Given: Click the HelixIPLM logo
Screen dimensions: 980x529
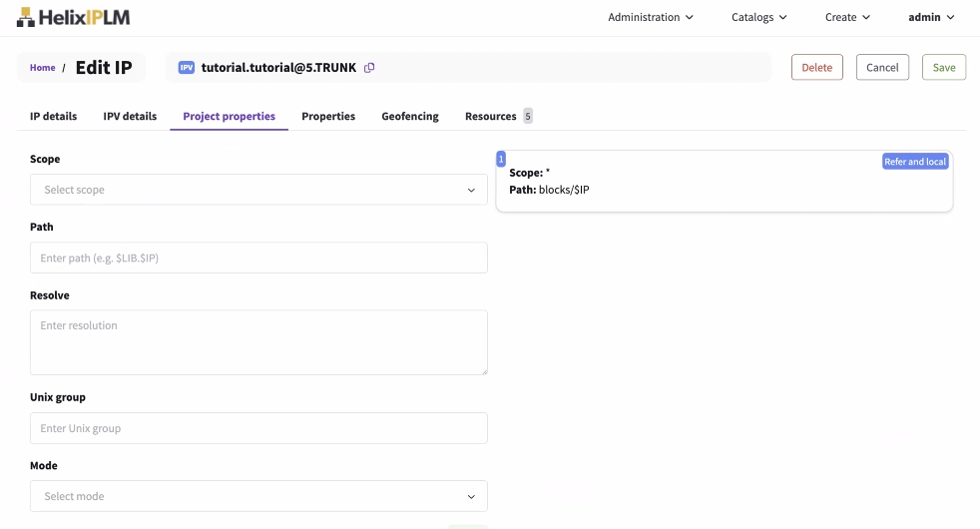Looking at the screenshot, I should pos(74,17).
